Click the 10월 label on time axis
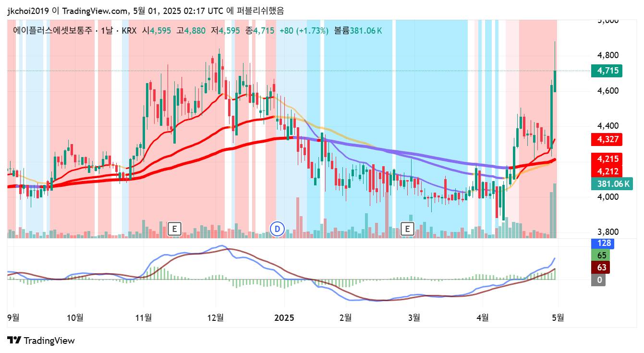 click(x=75, y=317)
